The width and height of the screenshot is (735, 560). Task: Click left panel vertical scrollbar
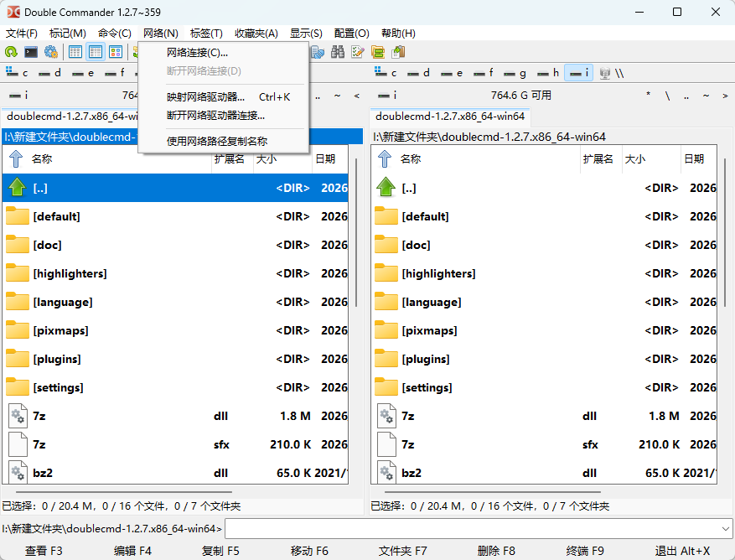click(356, 232)
